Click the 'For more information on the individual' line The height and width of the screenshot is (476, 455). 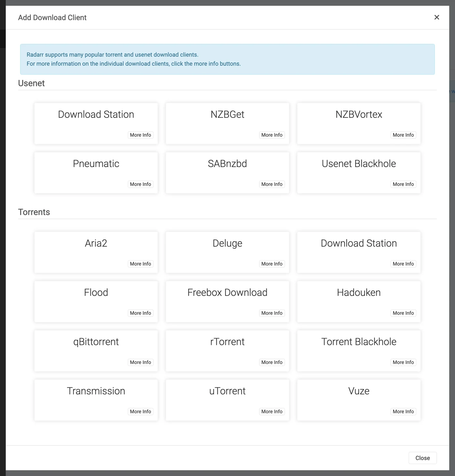(134, 64)
